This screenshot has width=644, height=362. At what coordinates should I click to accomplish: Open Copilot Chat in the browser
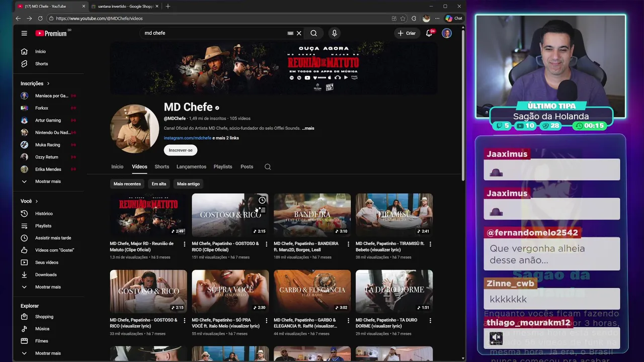tap(454, 19)
